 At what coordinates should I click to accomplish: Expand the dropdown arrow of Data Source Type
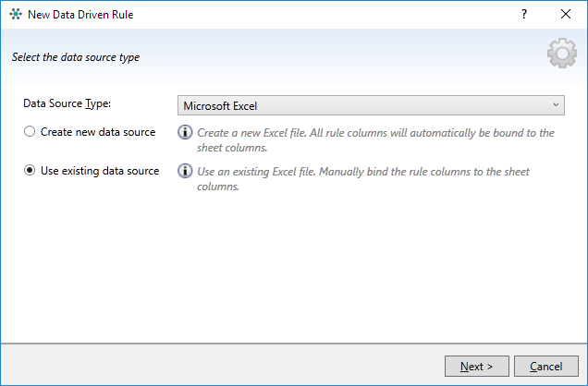click(556, 105)
